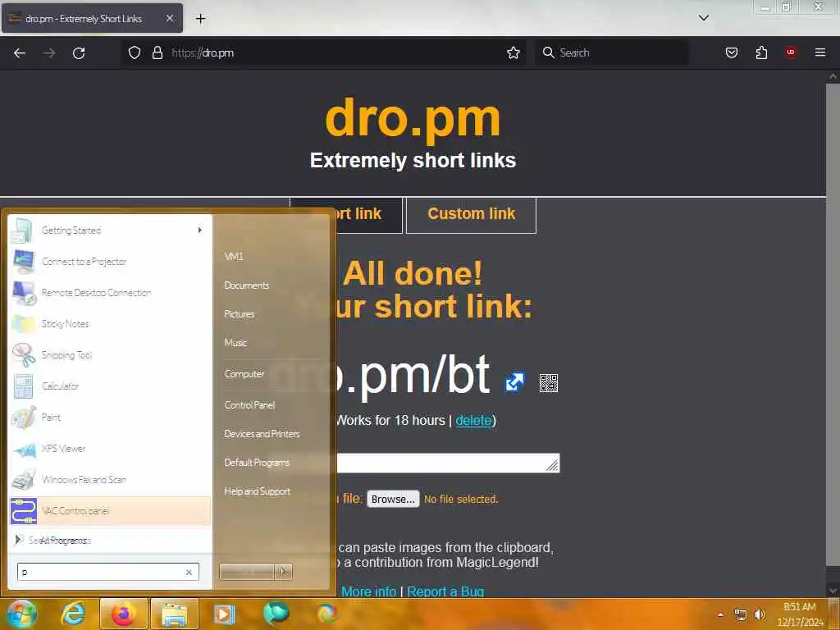Launch XPS Viewer
Image resolution: width=840 pixels, height=630 pixels.
[109, 449]
